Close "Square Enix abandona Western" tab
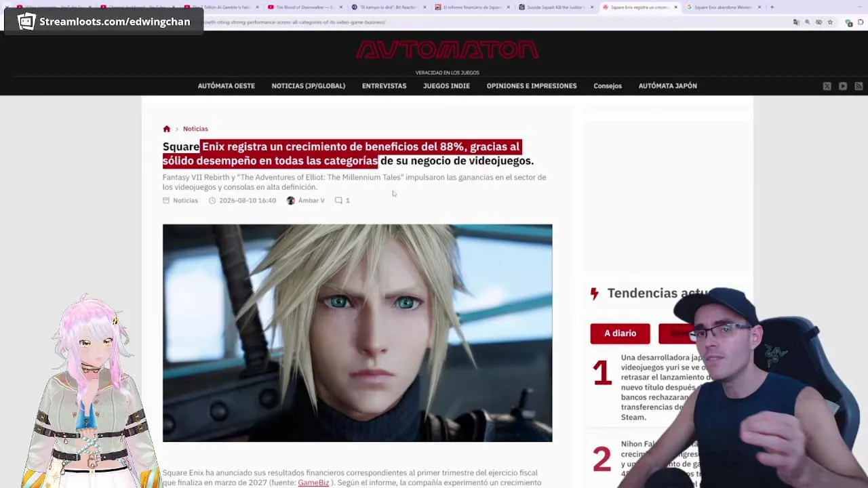The width and height of the screenshot is (868, 488). point(759,7)
